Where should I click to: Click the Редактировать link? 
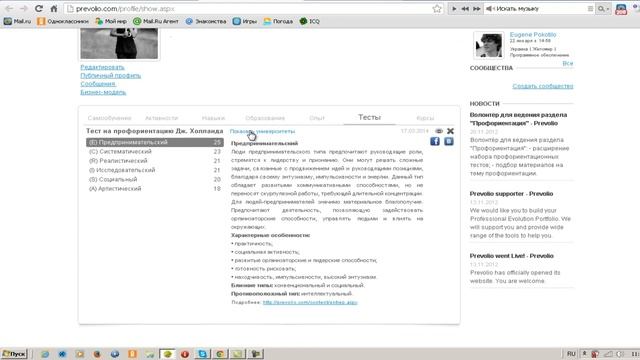pyautogui.click(x=102, y=67)
